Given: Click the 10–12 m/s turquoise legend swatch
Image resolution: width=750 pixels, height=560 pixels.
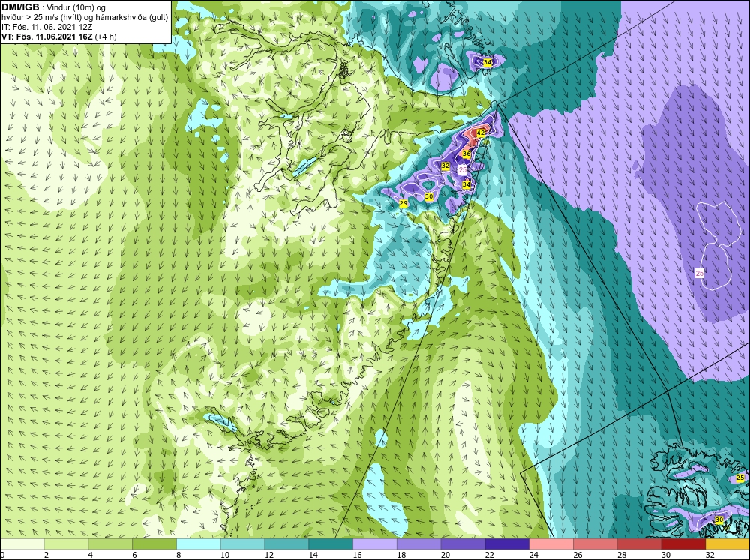Looking at the screenshot, I should pos(242,544).
